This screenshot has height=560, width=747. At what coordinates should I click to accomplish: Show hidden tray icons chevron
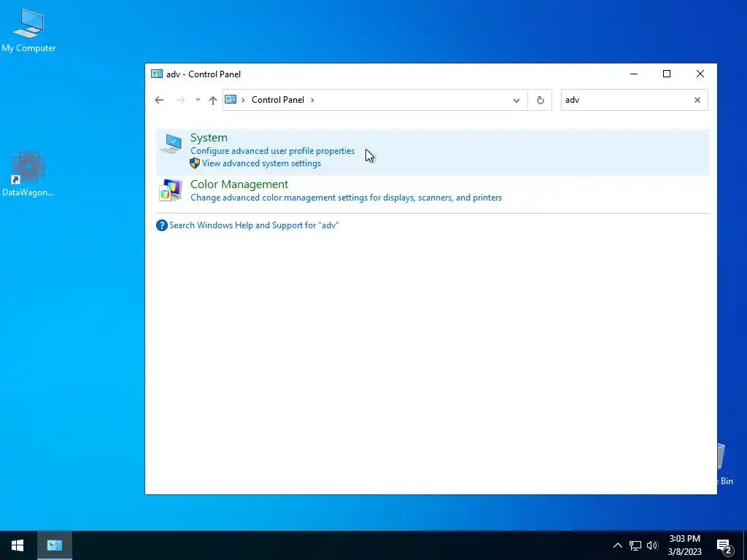coord(617,545)
